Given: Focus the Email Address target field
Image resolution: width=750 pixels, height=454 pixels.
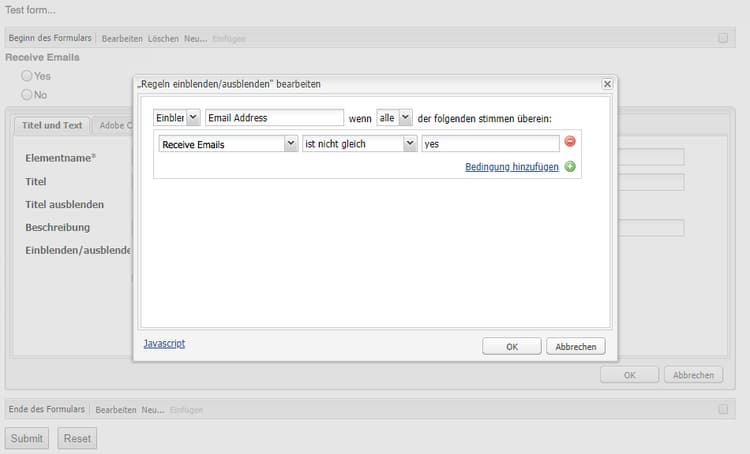Looking at the screenshot, I should coord(274,118).
